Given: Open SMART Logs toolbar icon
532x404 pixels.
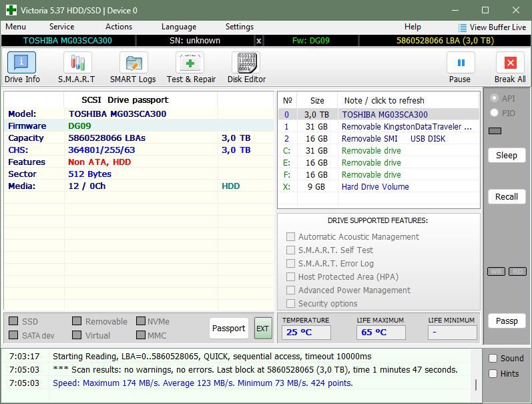Looking at the screenshot, I should 134,63.
